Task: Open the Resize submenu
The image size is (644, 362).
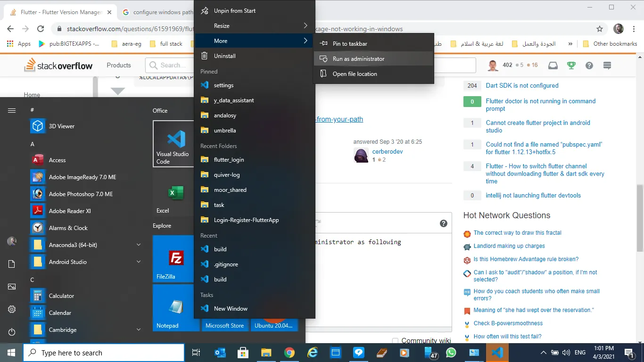Action: [255, 26]
